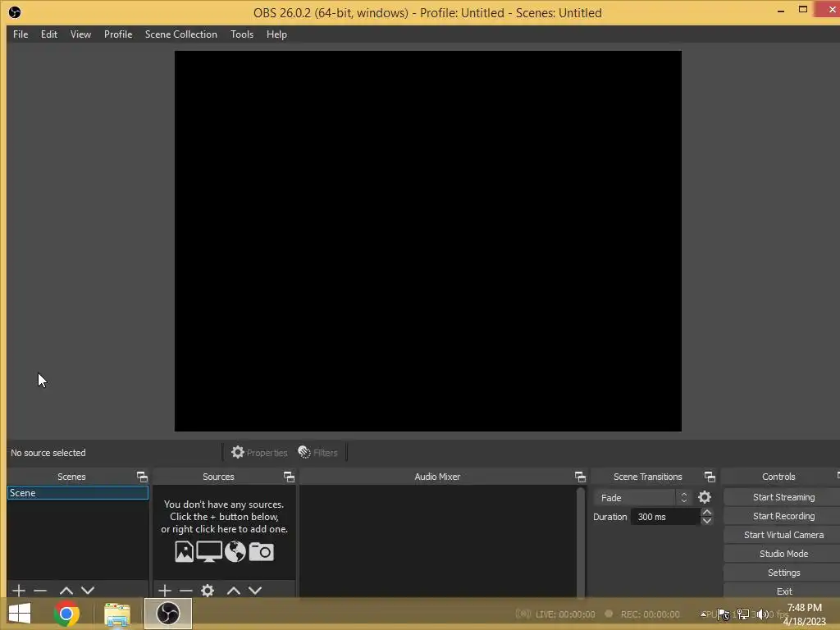The height and width of the screenshot is (630, 840).
Task: Open transition properties gear icon
Action: pos(705,498)
